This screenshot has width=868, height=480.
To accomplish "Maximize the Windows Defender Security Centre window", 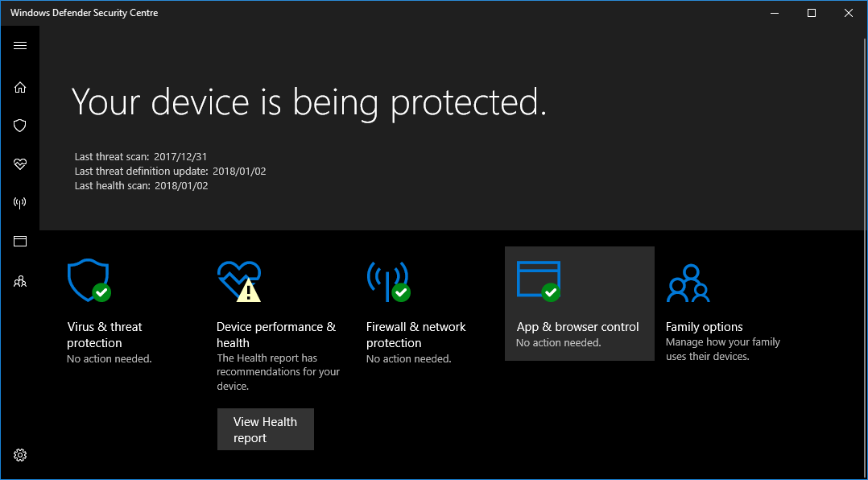I will click(812, 13).
